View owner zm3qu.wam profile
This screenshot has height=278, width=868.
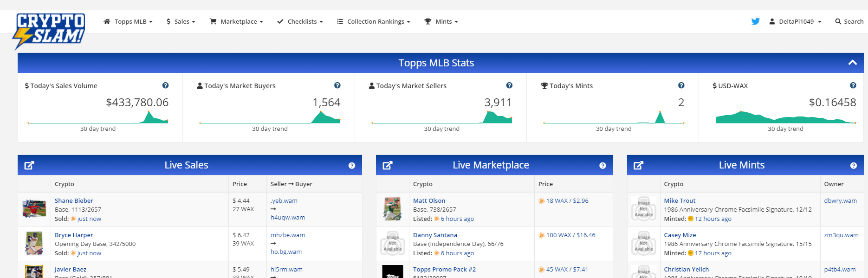click(842, 235)
